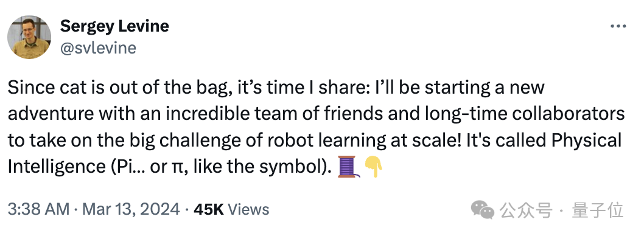Image resolution: width=644 pixels, height=236 pixels.
Task: Open the three-dot more options menu
Action: [x=618, y=26]
